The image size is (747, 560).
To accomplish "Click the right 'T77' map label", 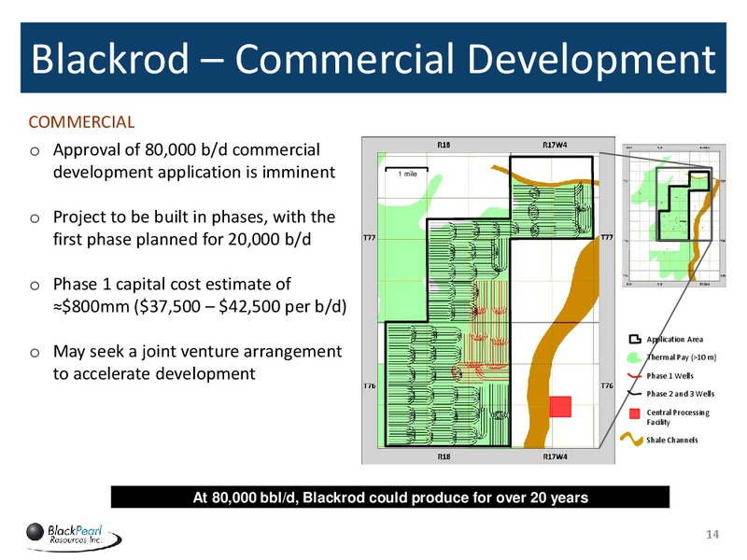I will point(607,237).
